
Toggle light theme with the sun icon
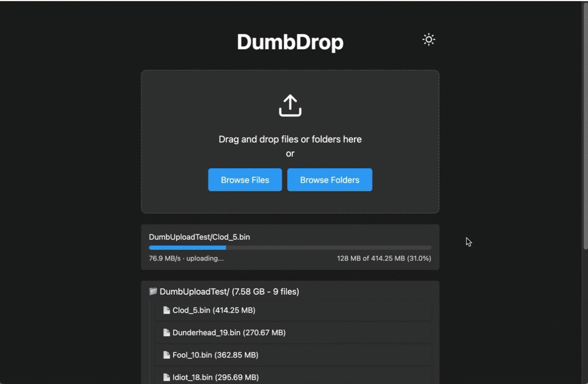click(429, 40)
